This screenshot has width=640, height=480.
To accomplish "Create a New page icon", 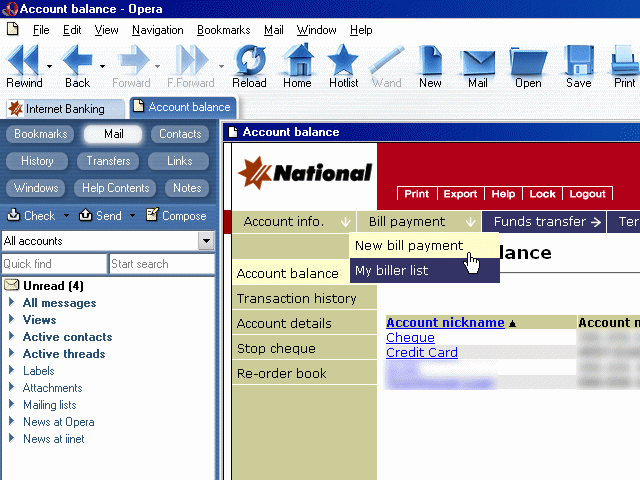I will (x=431, y=60).
